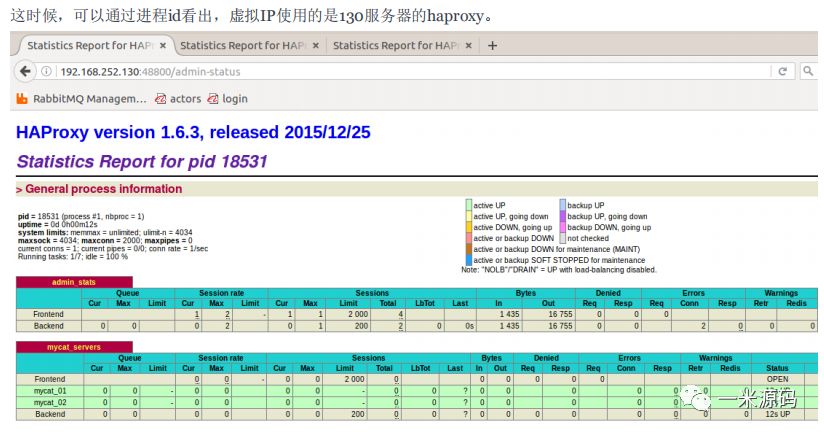Click admin_stats Backend last session 0s
The image size is (824, 435).
(x=469, y=326)
